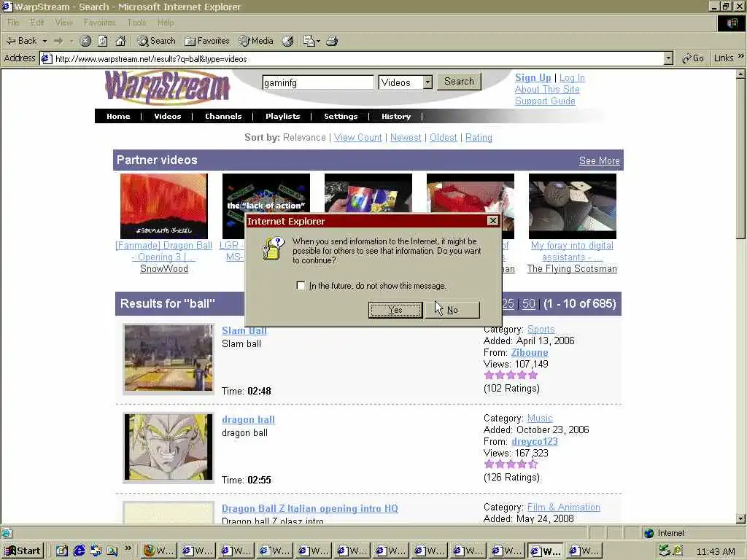Click the Internet zone globe in status bar
747x560 pixels.
click(x=649, y=533)
